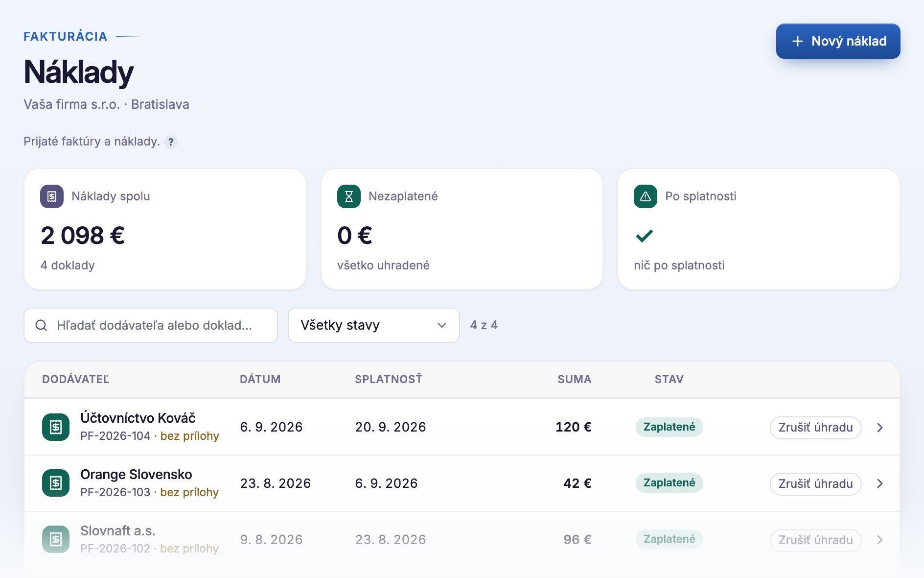Click the date 23. 8. 2026 in Orange row
Viewport: 924px width, 578px height.
[x=276, y=483]
